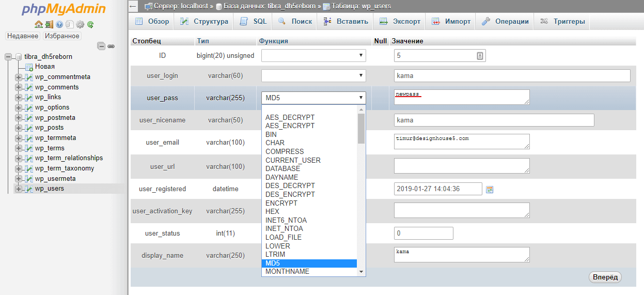Open the function dropdown for ID row

[x=313, y=55]
